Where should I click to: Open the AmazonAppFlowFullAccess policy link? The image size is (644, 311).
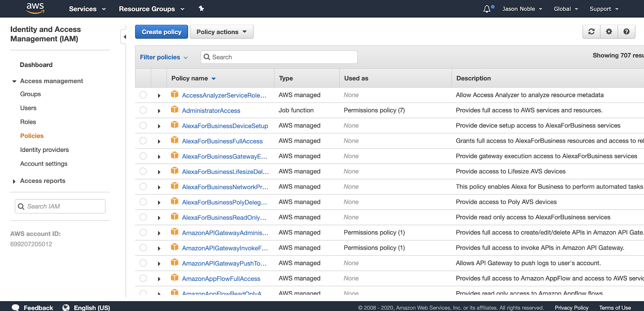221,279
